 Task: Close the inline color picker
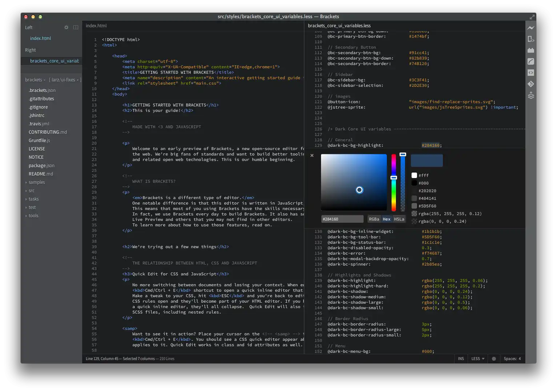point(312,155)
